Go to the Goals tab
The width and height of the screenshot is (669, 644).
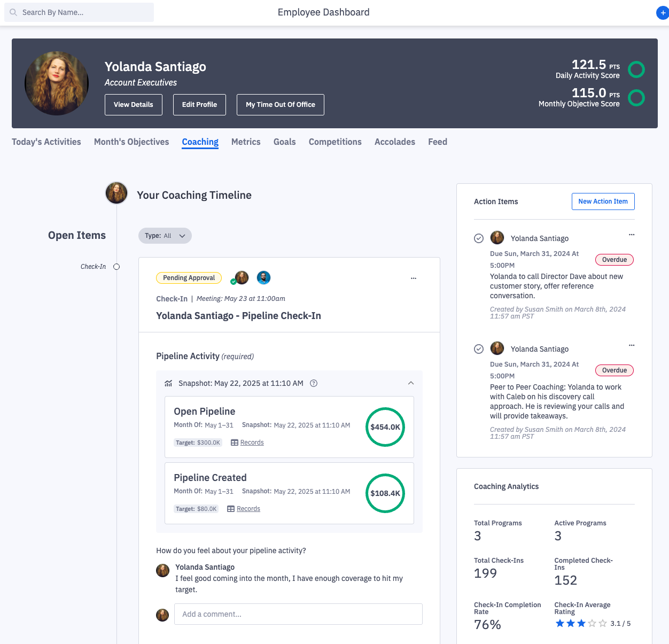pyautogui.click(x=285, y=142)
